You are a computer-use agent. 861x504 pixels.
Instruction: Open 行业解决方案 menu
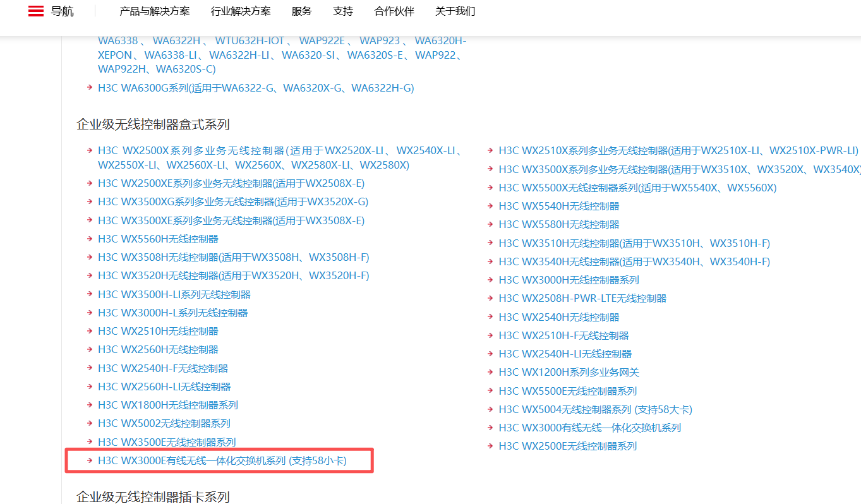[x=241, y=11]
